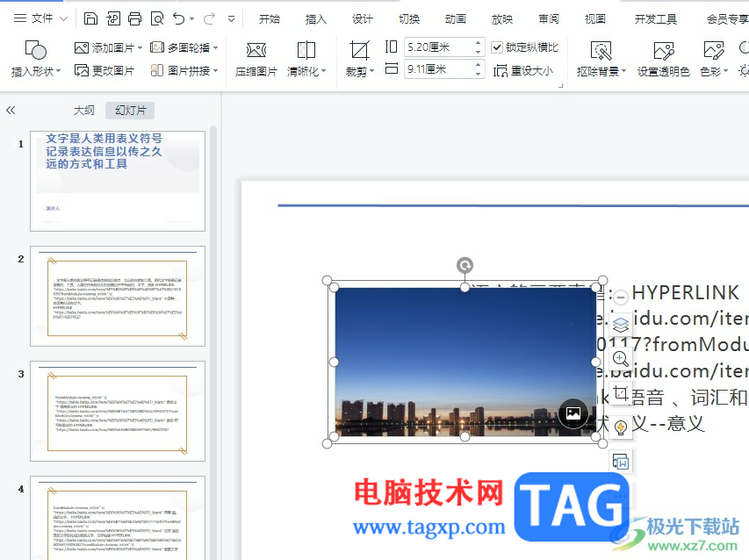Switch to the 大纲 panel tab

[84, 111]
